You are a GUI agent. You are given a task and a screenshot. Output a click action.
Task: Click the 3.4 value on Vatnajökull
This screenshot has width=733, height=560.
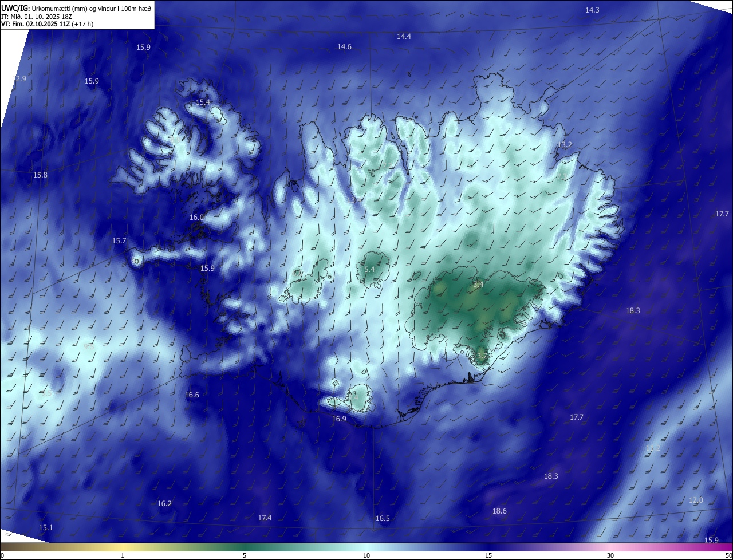coord(478,284)
